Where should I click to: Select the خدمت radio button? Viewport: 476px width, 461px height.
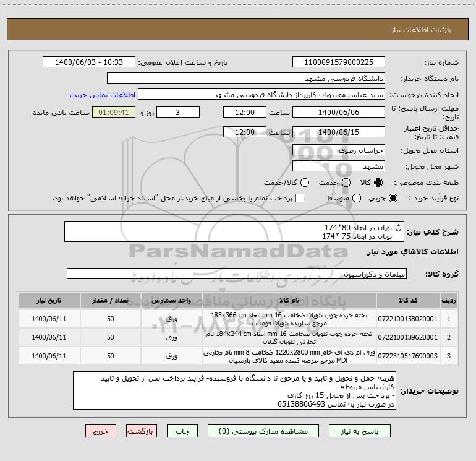coord(346,183)
